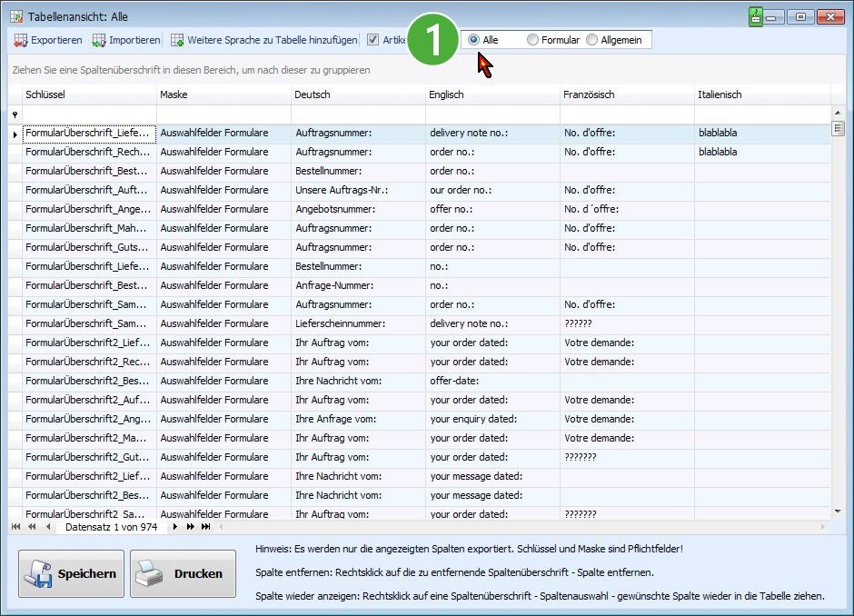Click vertical scrollbar down arrow
Screen dimensions: 854x616
[838, 512]
